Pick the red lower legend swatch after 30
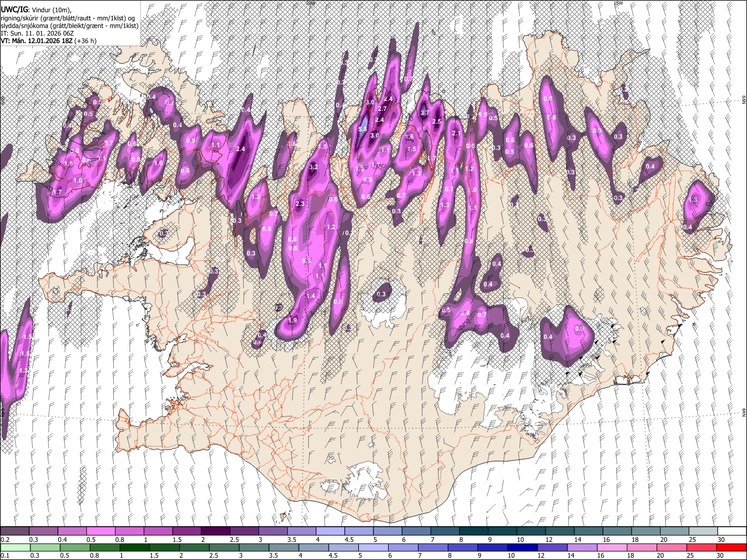The image size is (747, 560). [x=731, y=547]
